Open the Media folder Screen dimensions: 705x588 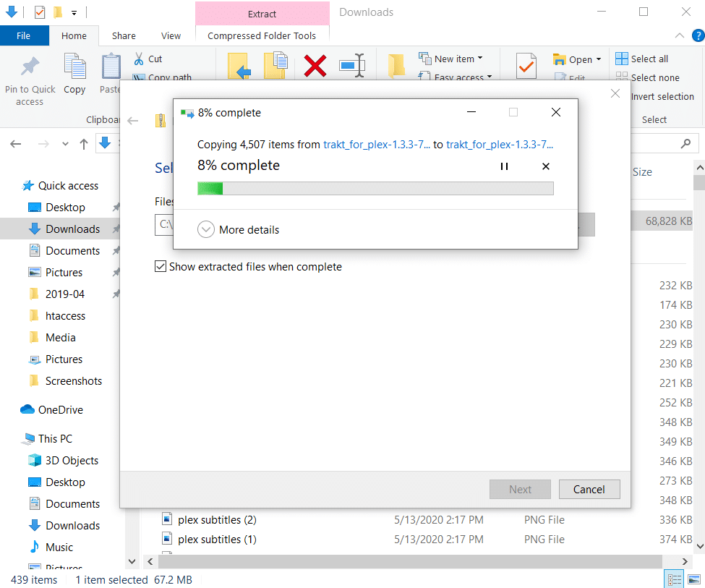click(x=52, y=338)
